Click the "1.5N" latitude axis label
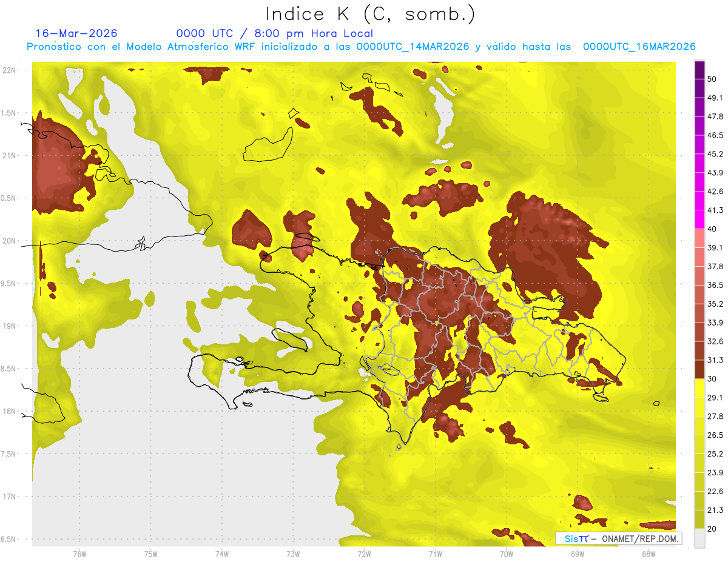 [x=8, y=113]
